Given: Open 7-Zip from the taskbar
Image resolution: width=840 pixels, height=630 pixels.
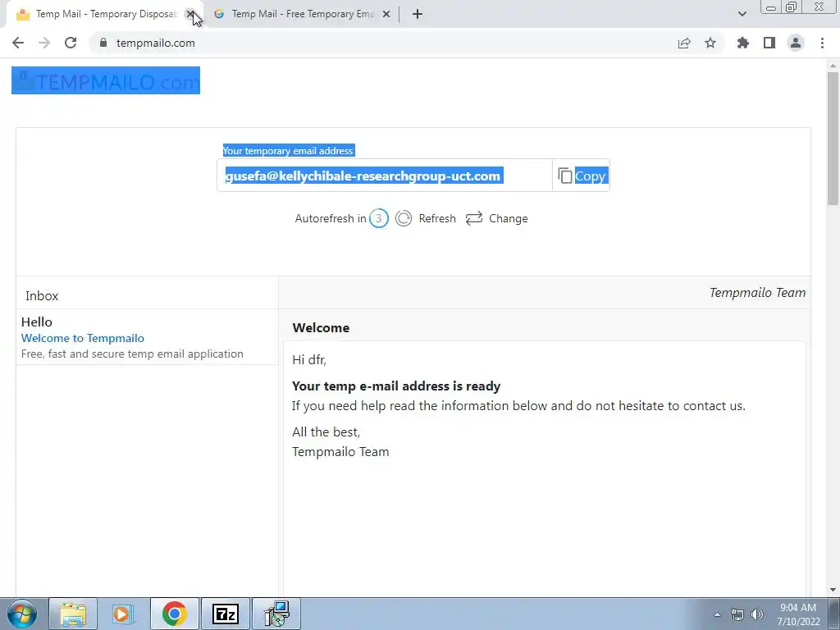Looking at the screenshot, I should coord(226,614).
